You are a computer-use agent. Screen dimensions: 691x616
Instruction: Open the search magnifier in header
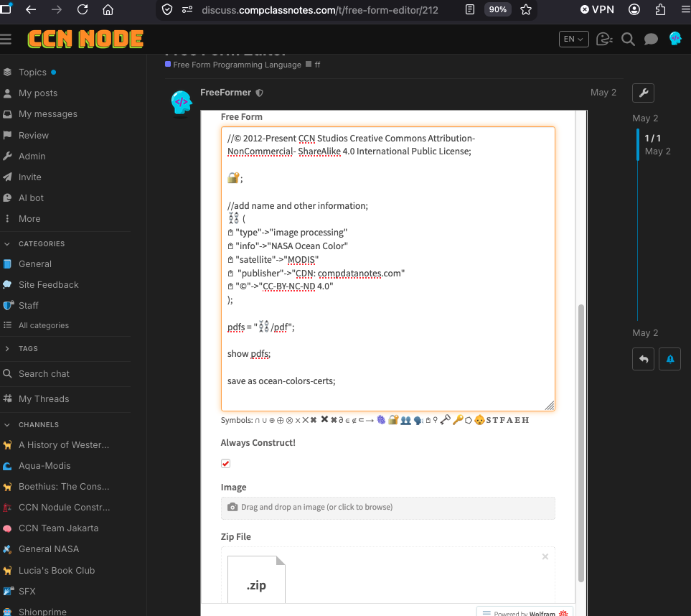628,39
